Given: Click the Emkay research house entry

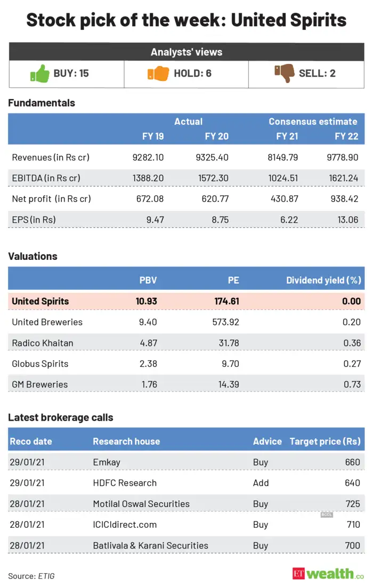Looking at the screenshot, I should pos(107,462).
